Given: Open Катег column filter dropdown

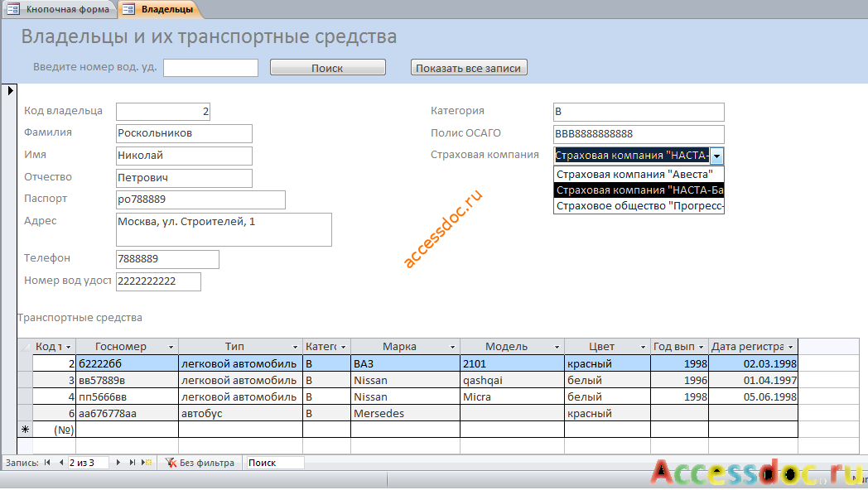Looking at the screenshot, I should (343, 348).
